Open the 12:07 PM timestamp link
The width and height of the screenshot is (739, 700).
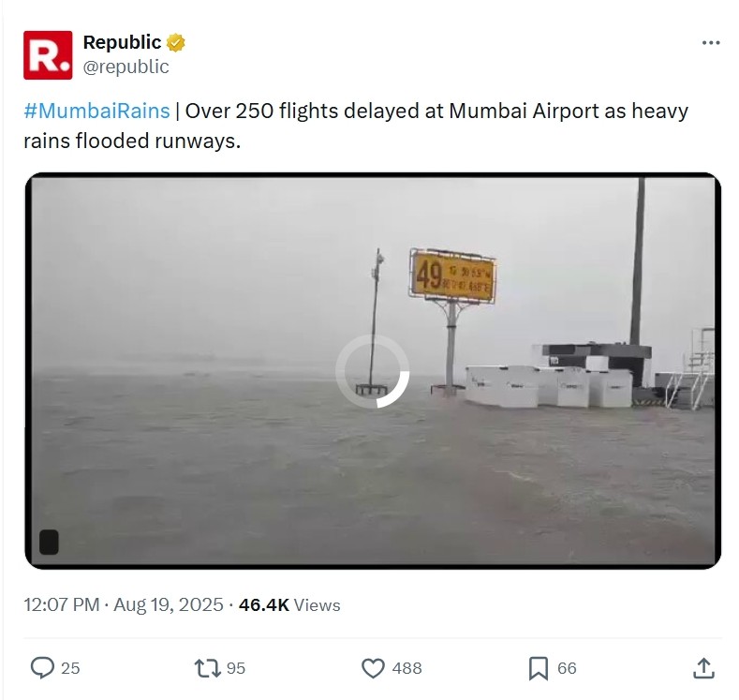[61, 604]
